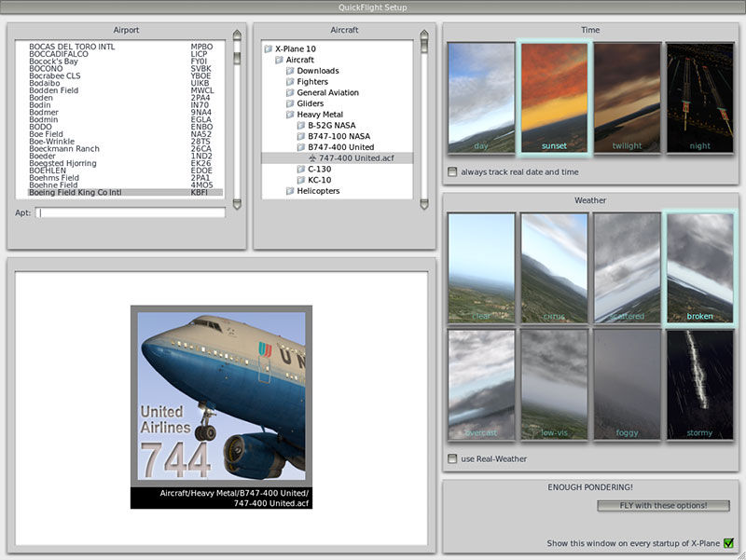Select the Helicopters tree label
Viewport: 746px width, 560px height.
(318, 191)
